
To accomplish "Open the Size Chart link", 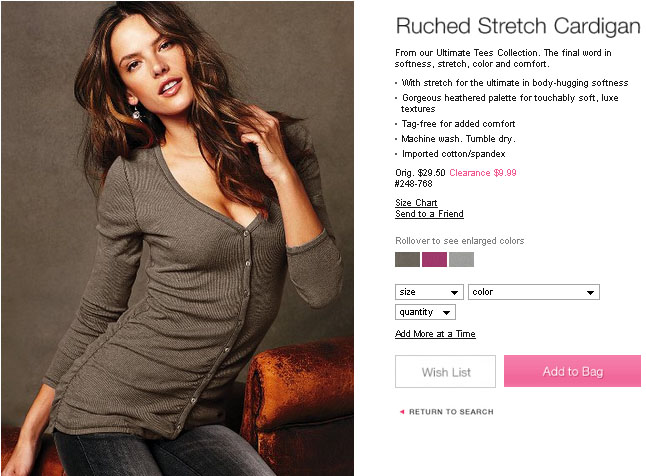I will pyautogui.click(x=416, y=203).
